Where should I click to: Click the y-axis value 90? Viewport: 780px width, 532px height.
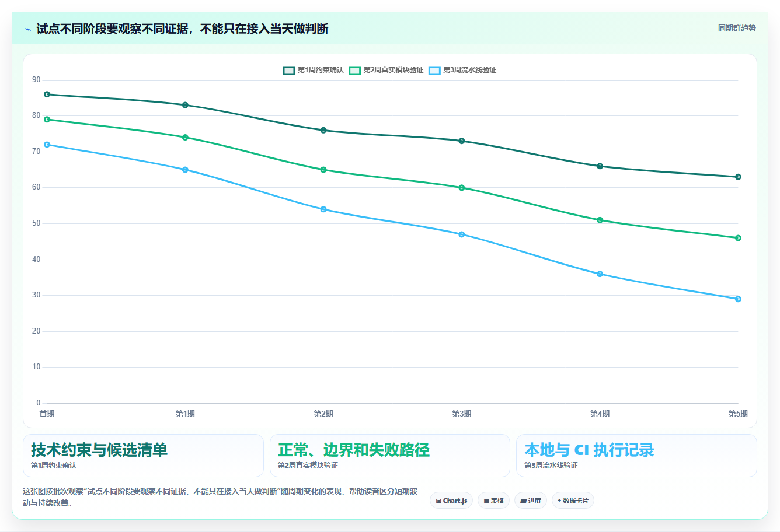(x=37, y=80)
